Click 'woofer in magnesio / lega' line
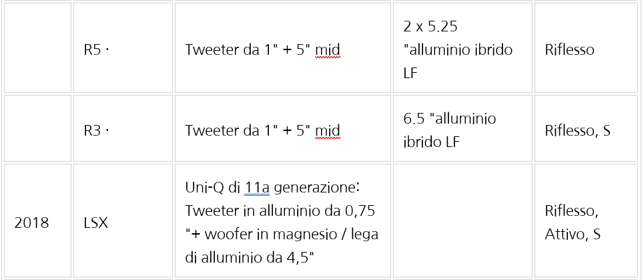This screenshot has height=280, width=644. pyautogui.click(x=282, y=235)
